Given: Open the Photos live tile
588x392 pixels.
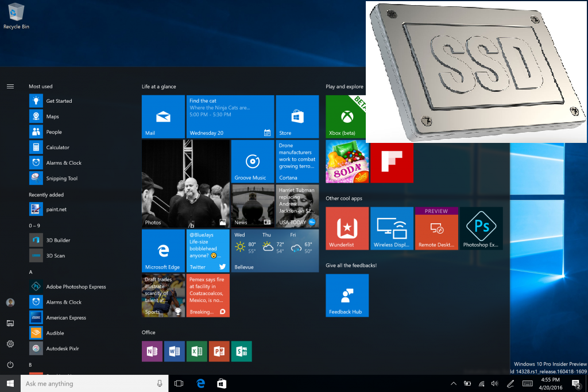Looking at the screenshot, I should (185, 184).
